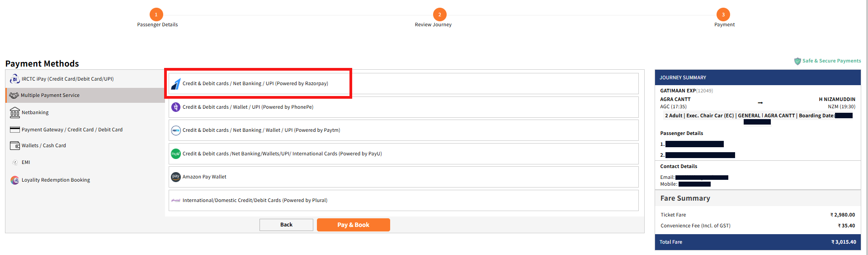The width and height of the screenshot is (868, 255).
Task: Click the PhonePe logo icon
Action: (176, 107)
